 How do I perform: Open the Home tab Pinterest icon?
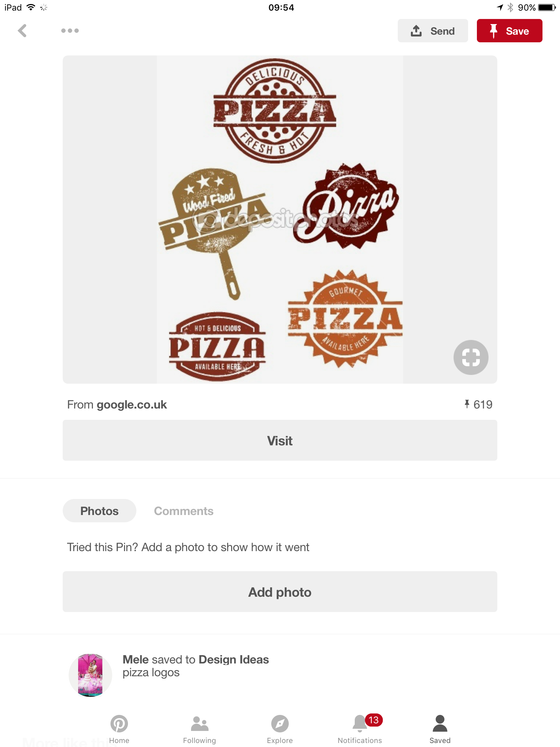[119, 724]
